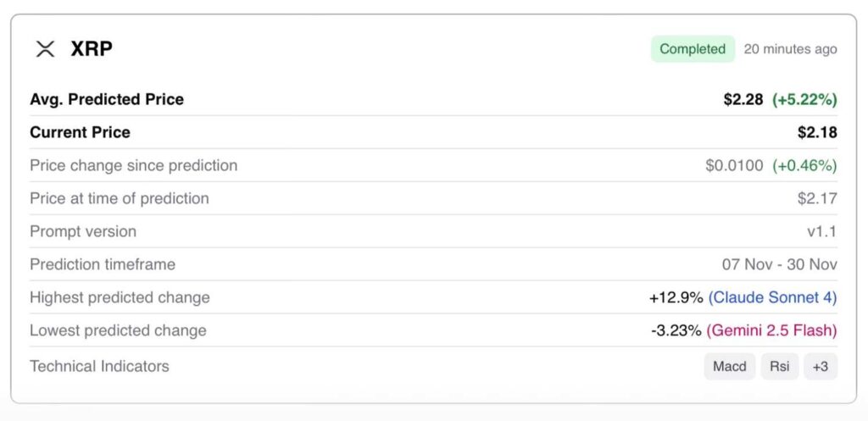Screen dimensions: 868x421
Task: Click the "20 minutes ago" timestamp
Action: click(790, 49)
